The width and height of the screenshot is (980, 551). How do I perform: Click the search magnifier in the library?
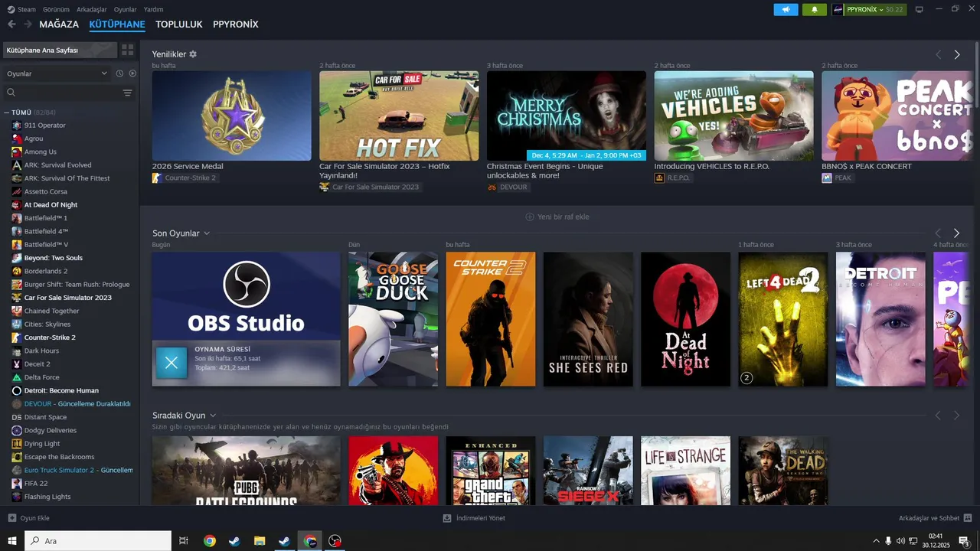(11, 93)
